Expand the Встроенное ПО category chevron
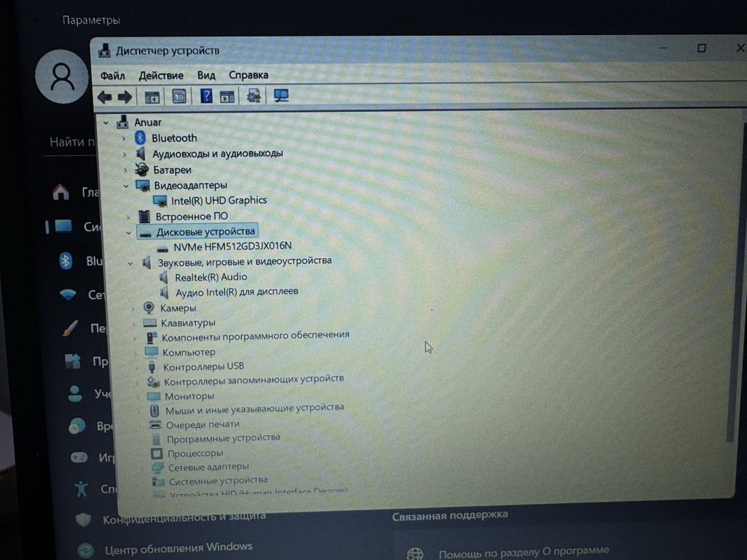 coord(128,217)
